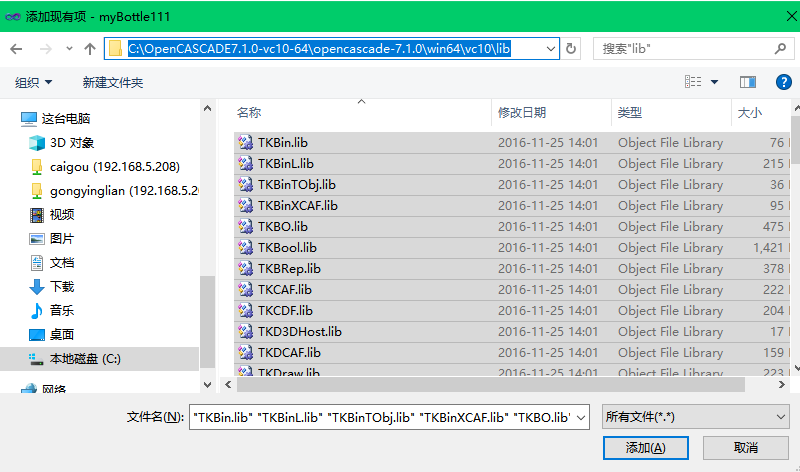
Task: Open 视频 folder
Action: pos(52,215)
